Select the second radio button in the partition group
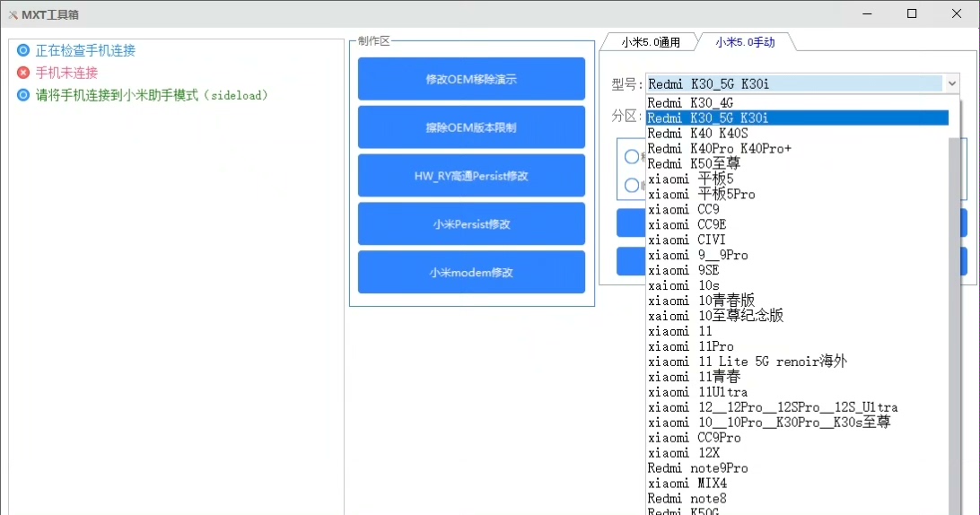980x515 pixels. coord(632,185)
